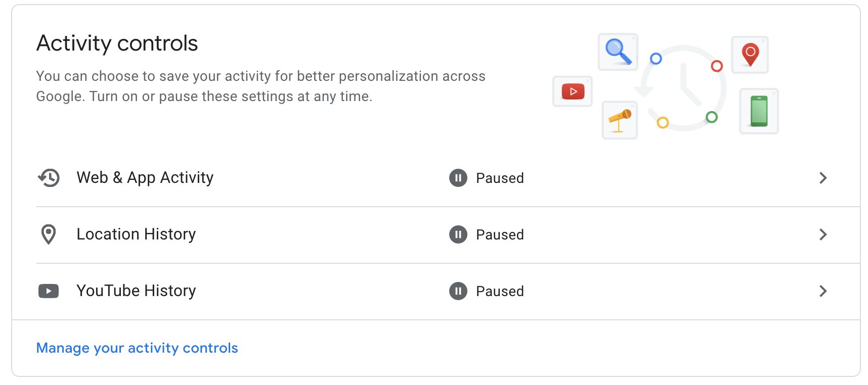
Task: Open the Location History row label
Action: click(x=136, y=234)
